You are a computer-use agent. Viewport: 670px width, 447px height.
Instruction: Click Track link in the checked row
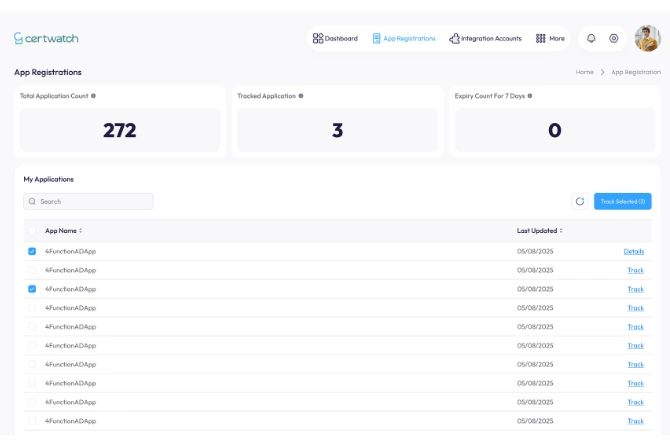pyautogui.click(x=635, y=289)
